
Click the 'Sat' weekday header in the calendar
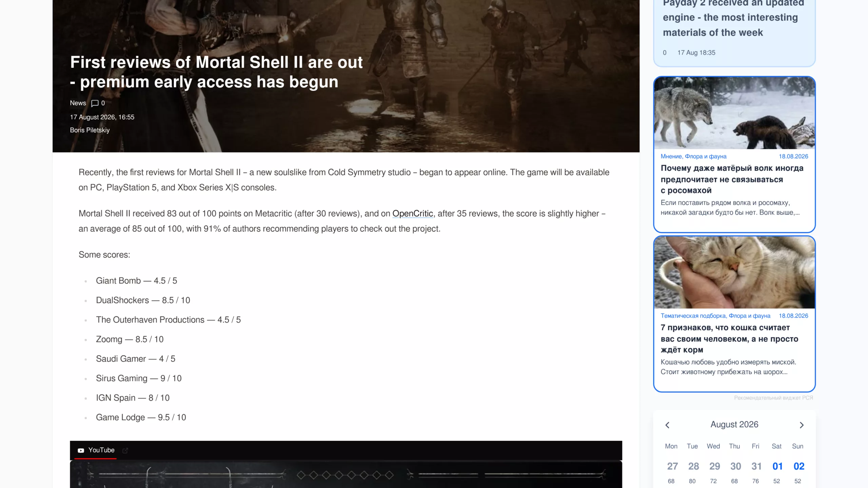tap(776, 446)
